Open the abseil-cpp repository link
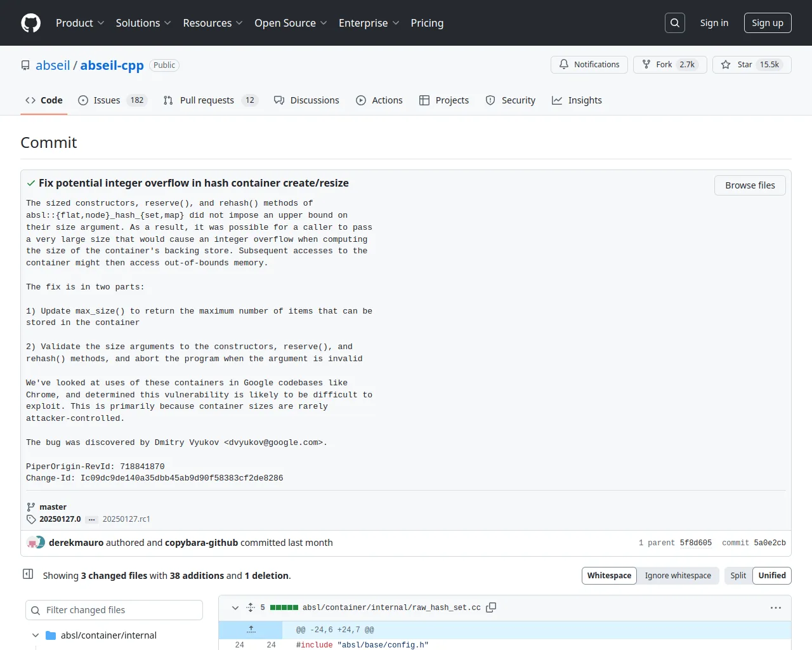812x650 pixels. tap(112, 65)
